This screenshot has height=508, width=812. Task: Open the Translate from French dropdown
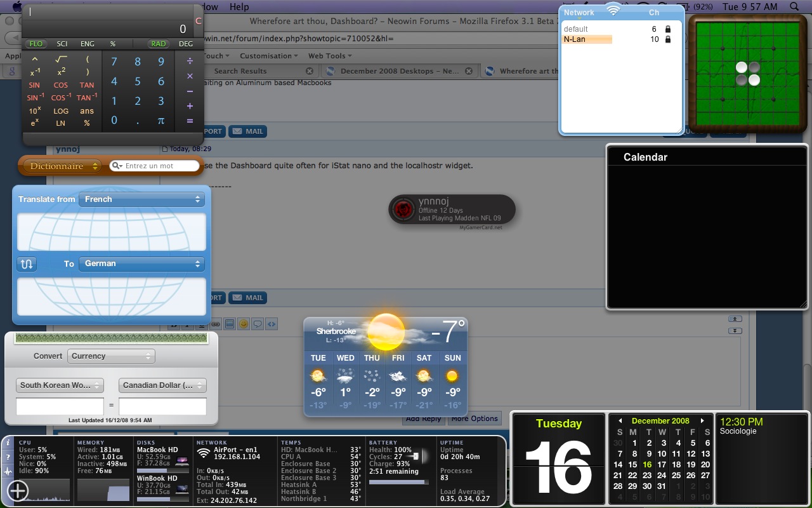[x=141, y=199]
